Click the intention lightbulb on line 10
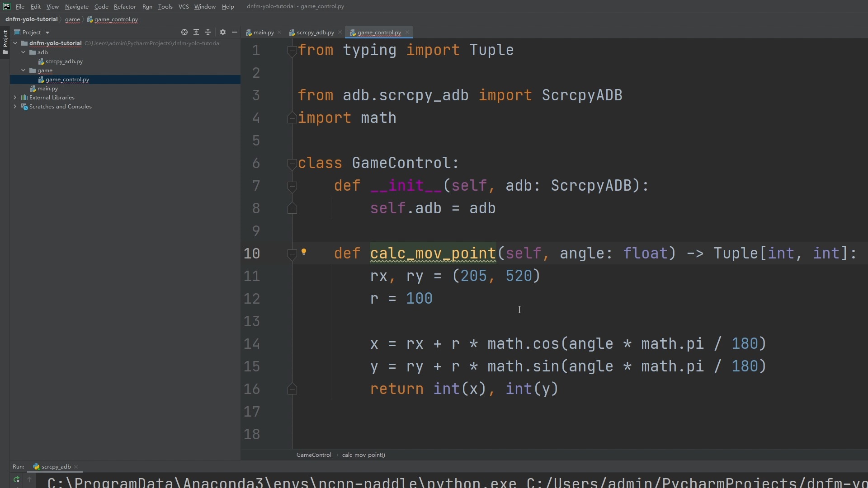 (304, 252)
